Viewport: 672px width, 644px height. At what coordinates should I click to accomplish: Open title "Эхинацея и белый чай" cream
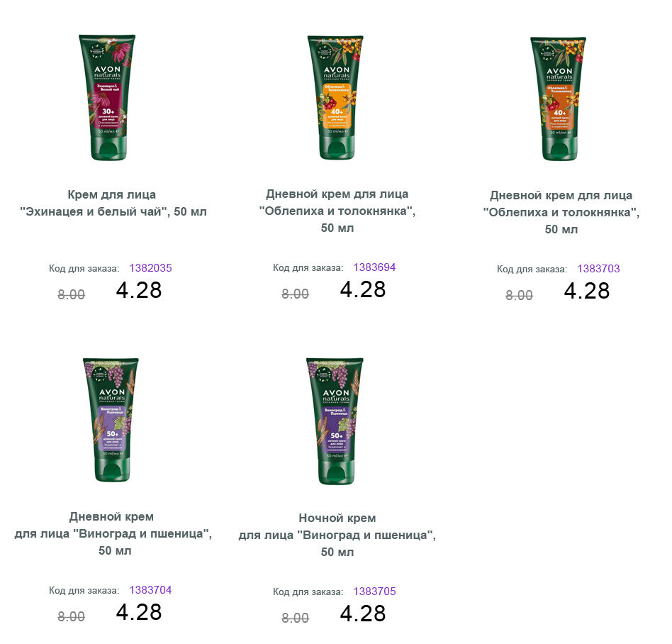pyautogui.click(x=113, y=204)
